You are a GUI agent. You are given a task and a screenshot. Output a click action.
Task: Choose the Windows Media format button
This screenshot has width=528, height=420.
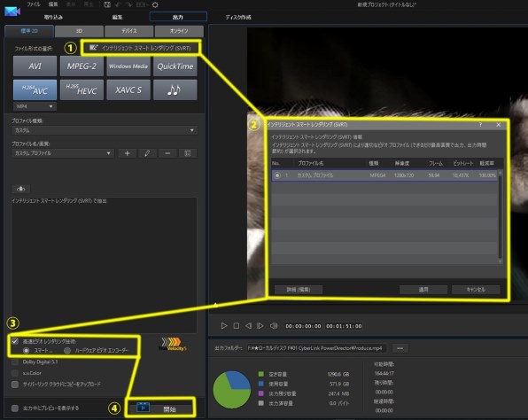[128, 66]
